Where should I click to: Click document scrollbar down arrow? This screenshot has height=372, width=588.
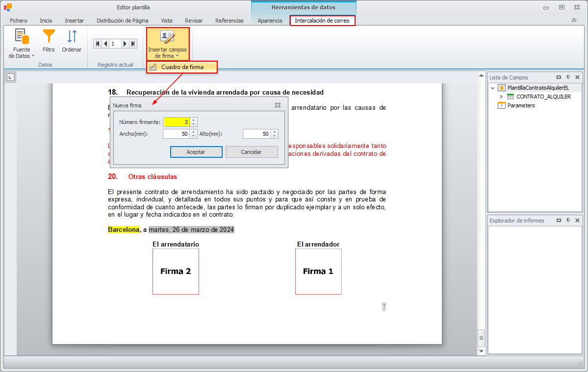tap(481, 351)
